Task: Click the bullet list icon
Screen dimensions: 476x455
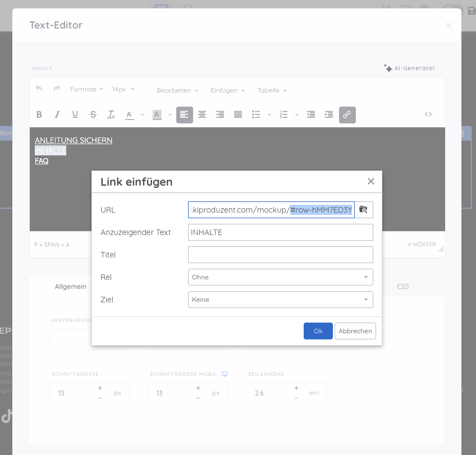Action: point(256,114)
